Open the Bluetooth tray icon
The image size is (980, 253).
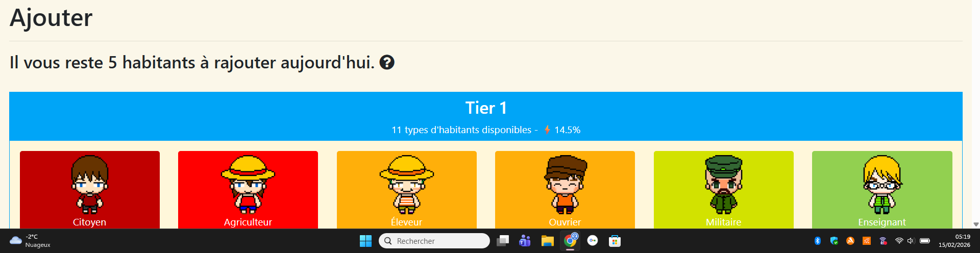coord(818,241)
